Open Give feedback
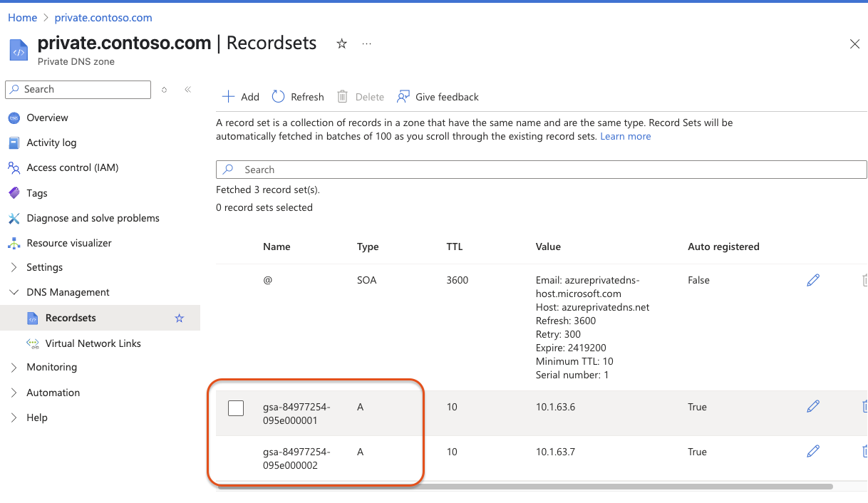Viewport: 868px width, 503px height. click(438, 97)
